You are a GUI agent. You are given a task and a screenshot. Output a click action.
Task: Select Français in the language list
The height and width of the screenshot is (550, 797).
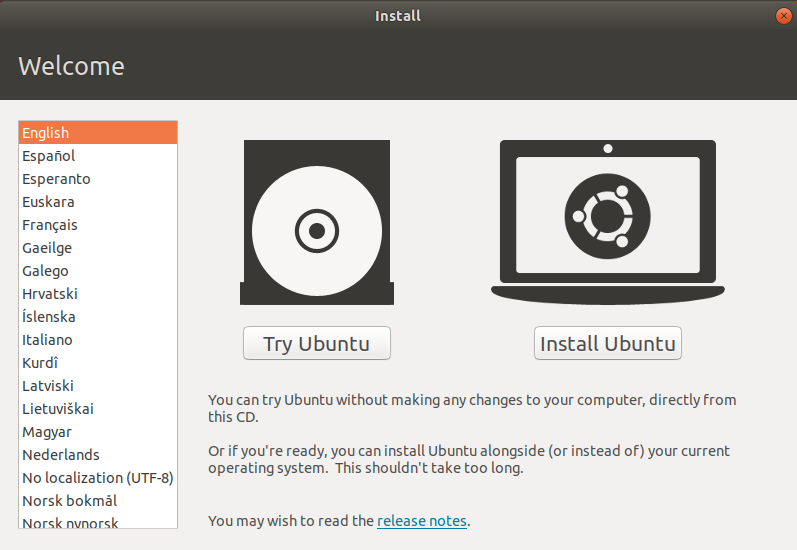(98, 225)
